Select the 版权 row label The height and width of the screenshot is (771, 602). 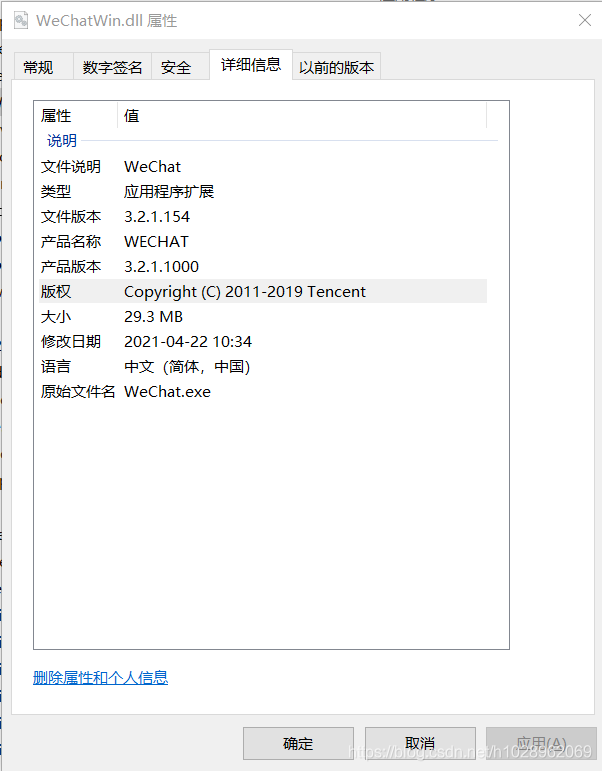pyautogui.click(x=56, y=292)
